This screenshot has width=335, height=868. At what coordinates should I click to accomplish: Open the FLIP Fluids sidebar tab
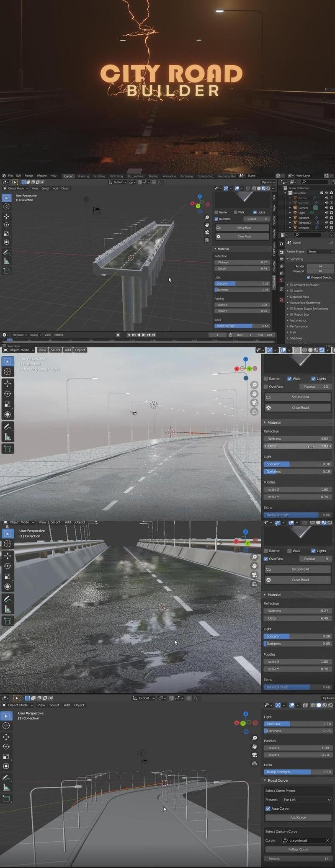pyautogui.click(x=274, y=249)
